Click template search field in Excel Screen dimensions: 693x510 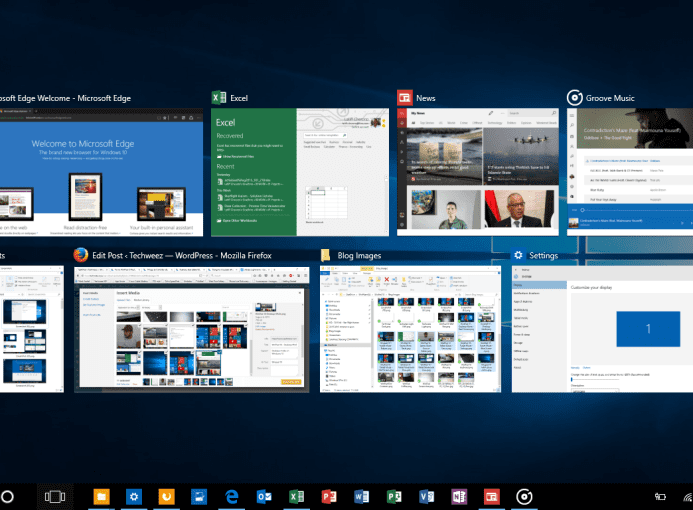(x=325, y=135)
